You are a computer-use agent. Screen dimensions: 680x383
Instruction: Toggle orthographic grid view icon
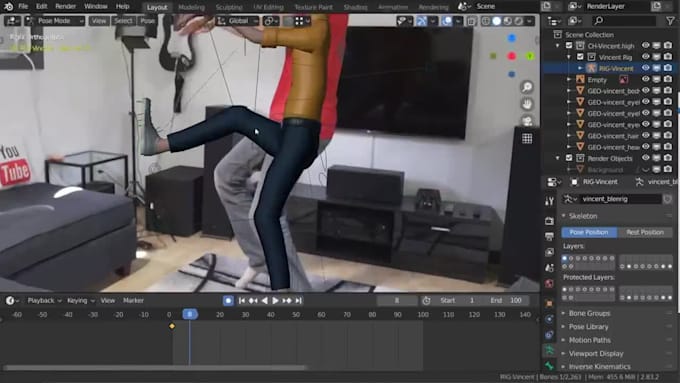tap(527, 138)
